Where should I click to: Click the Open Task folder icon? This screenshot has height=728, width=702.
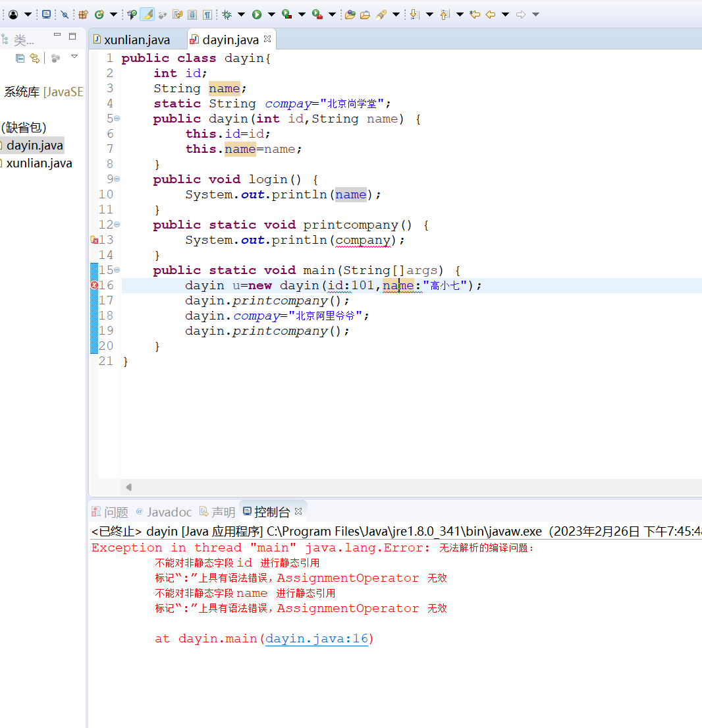click(350, 14)
